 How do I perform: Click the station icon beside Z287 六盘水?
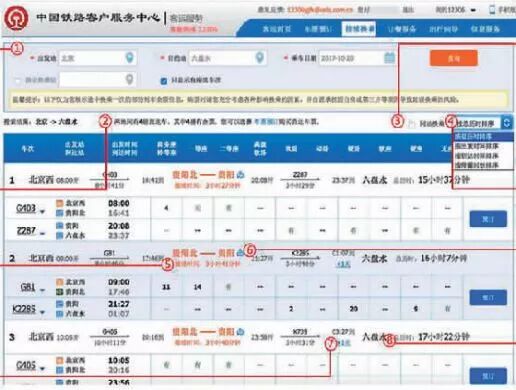click(59, 235)
